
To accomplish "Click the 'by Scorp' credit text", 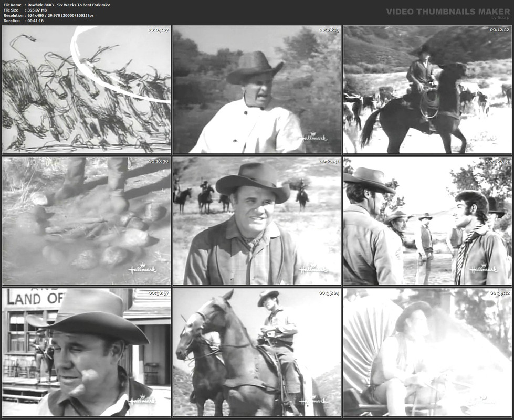I will tap(500, 18).
